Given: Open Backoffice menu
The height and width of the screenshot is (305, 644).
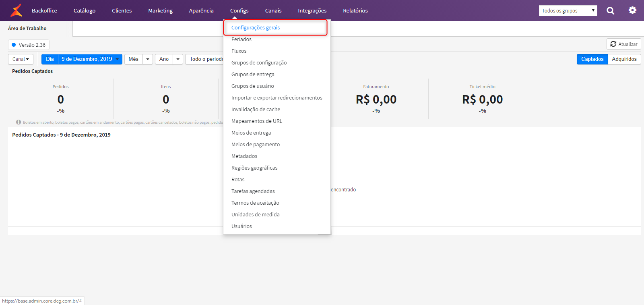Looking at the screenshot, I should pos(44,10).
